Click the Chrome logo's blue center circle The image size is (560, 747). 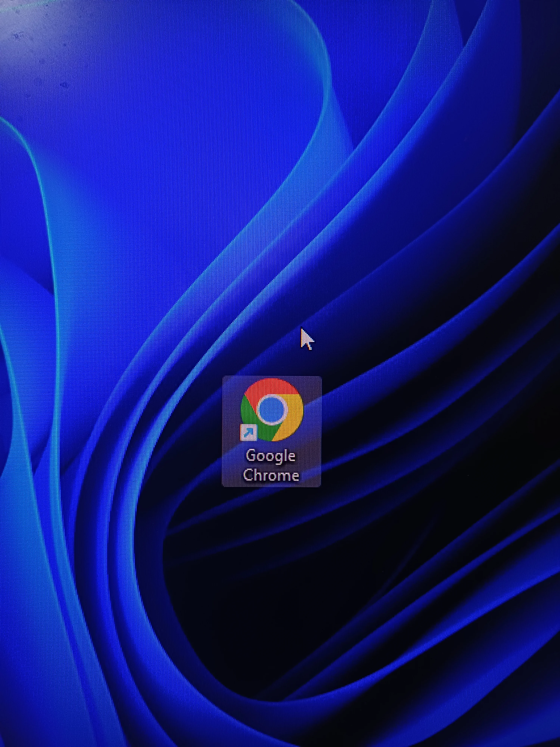(272, 410)
